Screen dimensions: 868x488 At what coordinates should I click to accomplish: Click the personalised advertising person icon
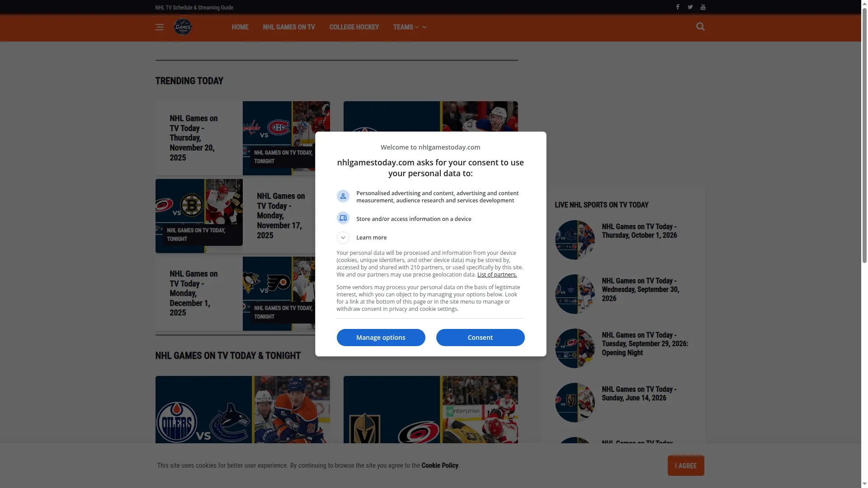pyautogui.click(x=343, y=196)
